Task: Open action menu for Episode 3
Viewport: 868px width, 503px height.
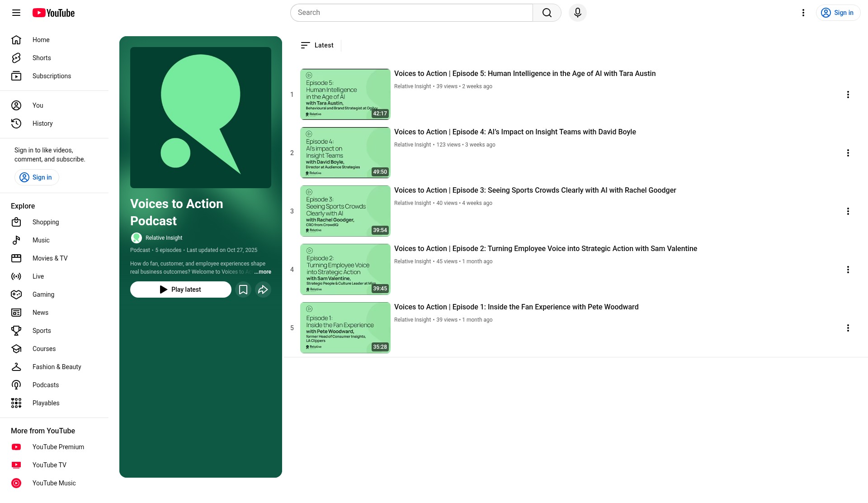Action: (x=848, y=211)
